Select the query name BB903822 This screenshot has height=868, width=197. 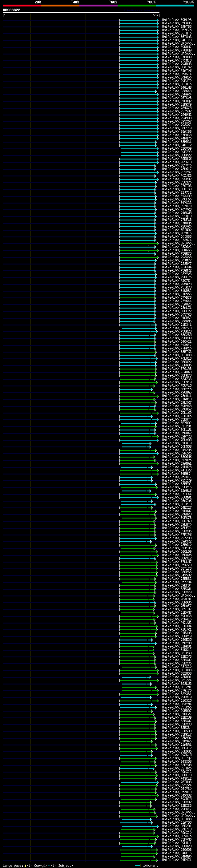coord(11,10)
